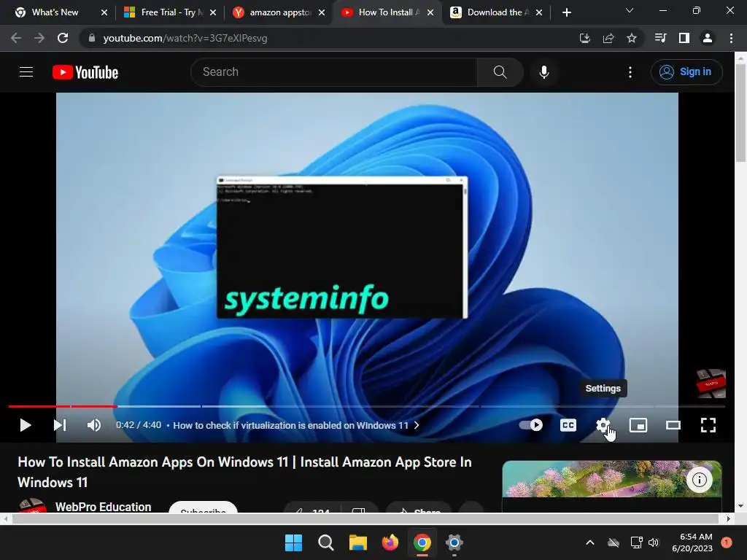Open the YouTube hamburger guide menu
Screen dimensions: 747x560
point(26,72)
